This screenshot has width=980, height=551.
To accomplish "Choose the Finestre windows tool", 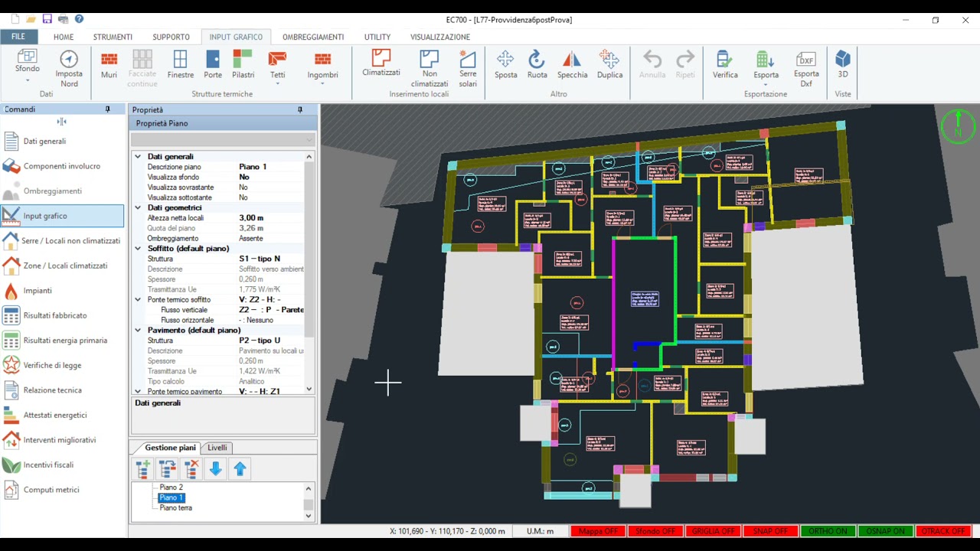I will click(181, 65).
